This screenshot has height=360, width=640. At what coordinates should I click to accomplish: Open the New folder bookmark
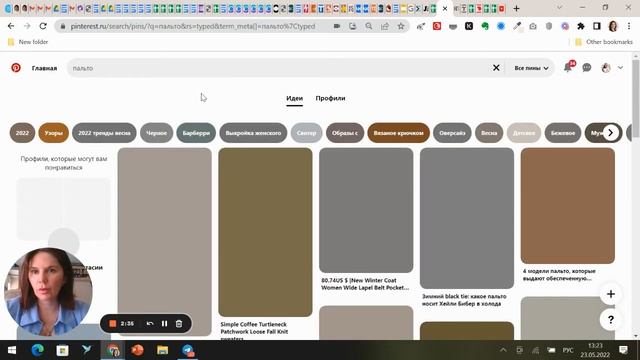click(28, 42)
